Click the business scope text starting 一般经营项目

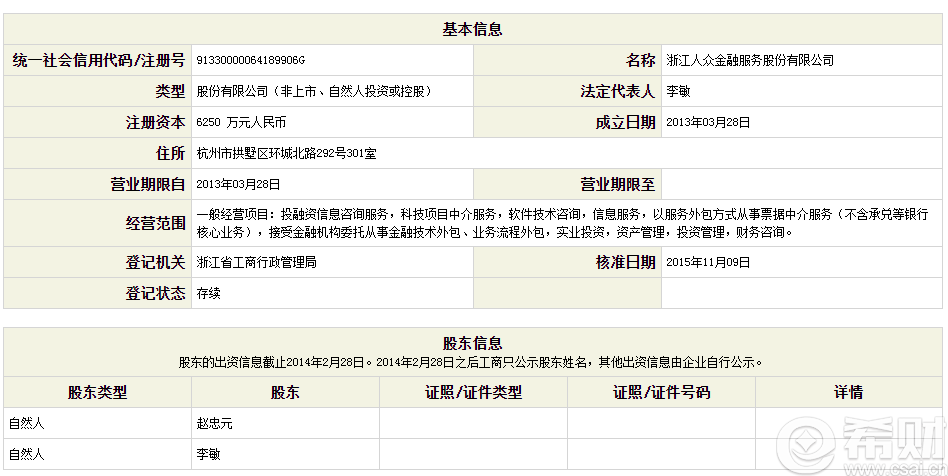[562, 223]
